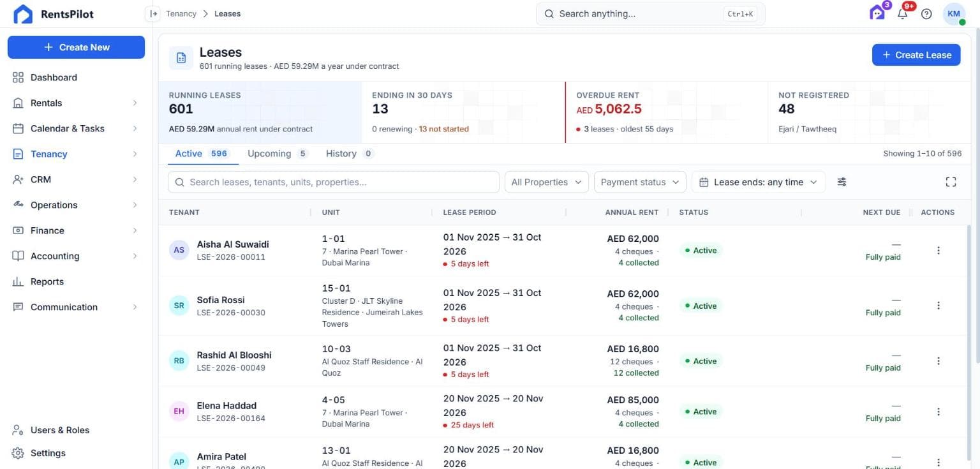Open the notifications bell
Viewport: 980px width, 469px height.
[x=902, y=13]
